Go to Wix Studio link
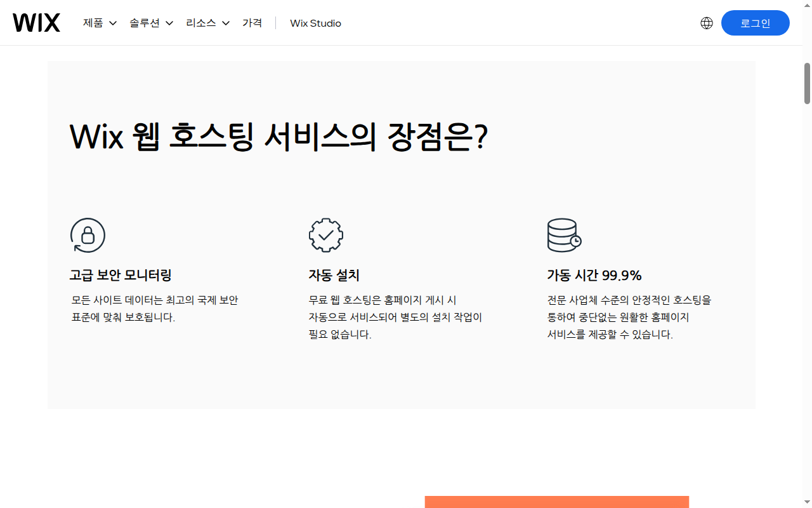Screen dimensions: 812x508 click(x=316, y=23)
